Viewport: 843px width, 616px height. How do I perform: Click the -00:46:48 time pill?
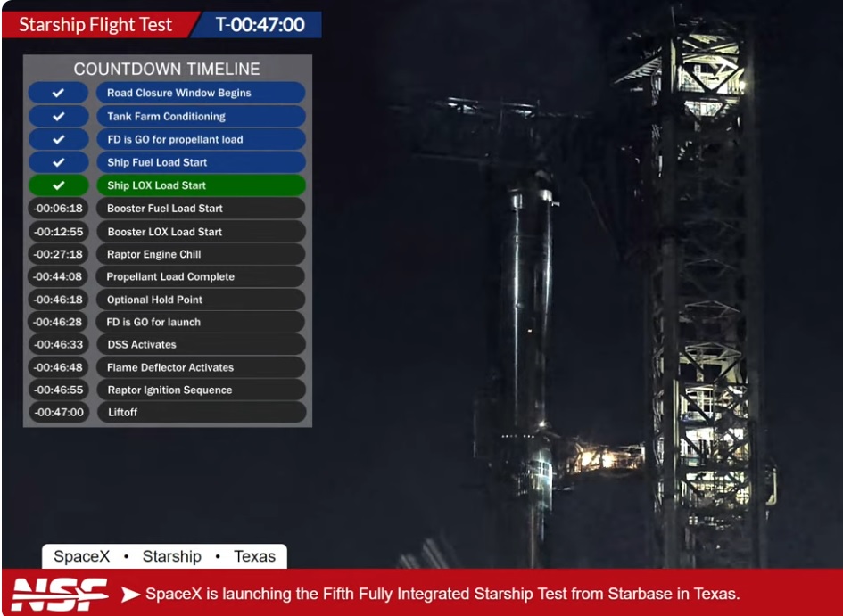58,367
